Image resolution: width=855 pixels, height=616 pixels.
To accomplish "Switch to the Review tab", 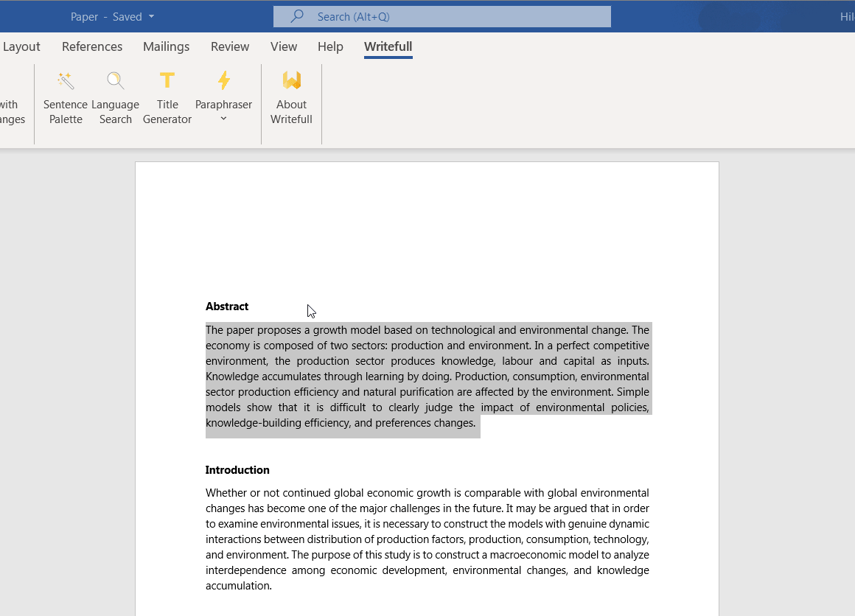I will coord(229,46).
